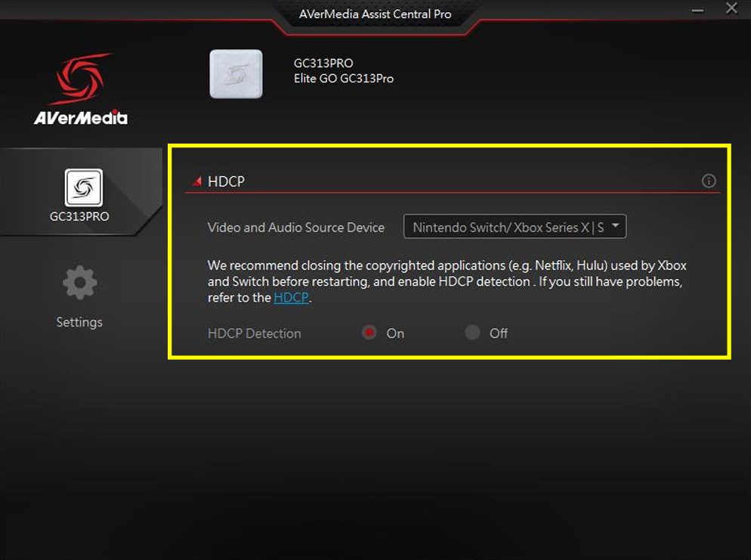This screenshot has height=560, width=751.
Task: Open the Video and Audio Source Device dropdown
Action: tap(515, 227)
